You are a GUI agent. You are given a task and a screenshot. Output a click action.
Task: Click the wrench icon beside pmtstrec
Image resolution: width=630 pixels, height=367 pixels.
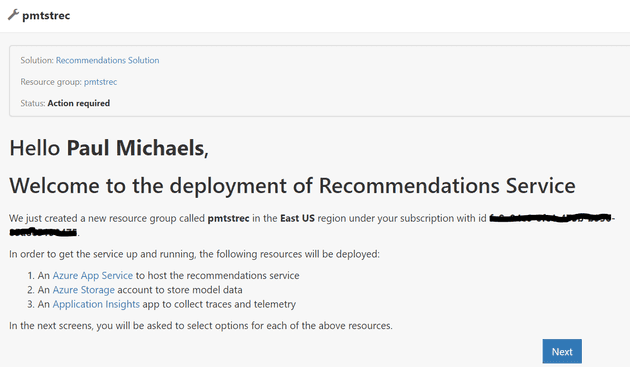13,15
